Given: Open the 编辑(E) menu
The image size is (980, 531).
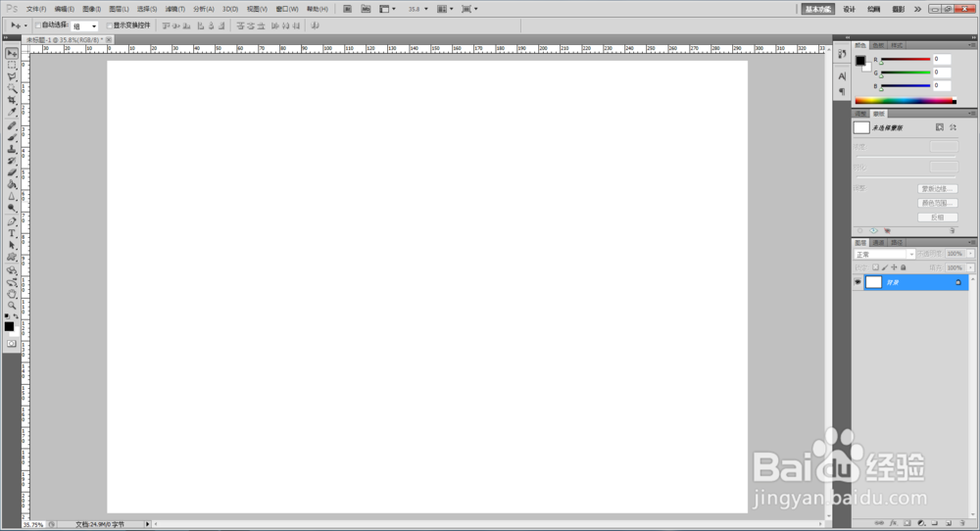Looking at the screenshot, I should click(x=64, y=10).
